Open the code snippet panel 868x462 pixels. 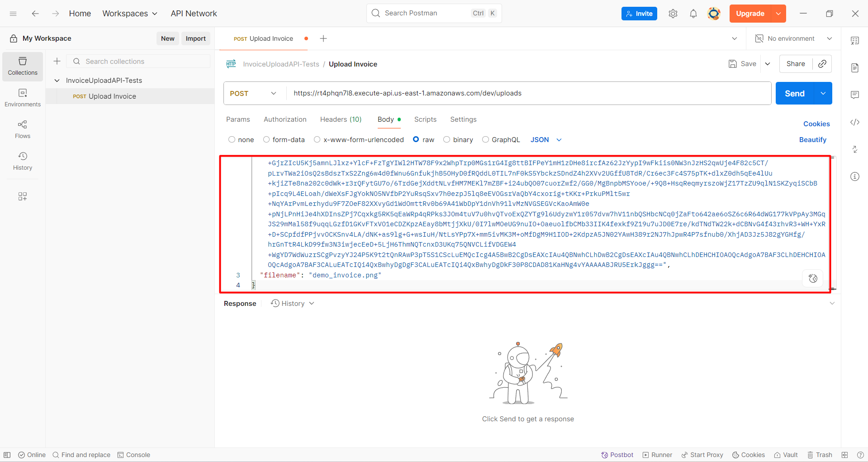(x=855, y=122)
